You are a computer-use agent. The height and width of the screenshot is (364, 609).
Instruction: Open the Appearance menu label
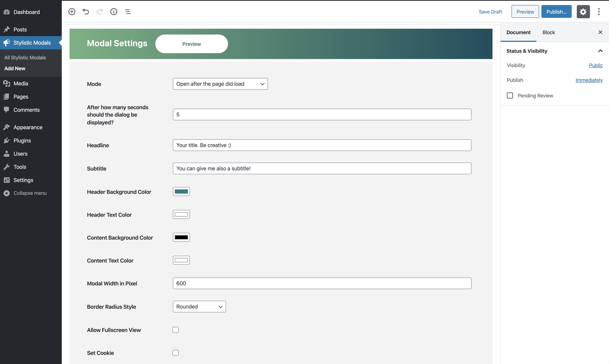point(28,127)
